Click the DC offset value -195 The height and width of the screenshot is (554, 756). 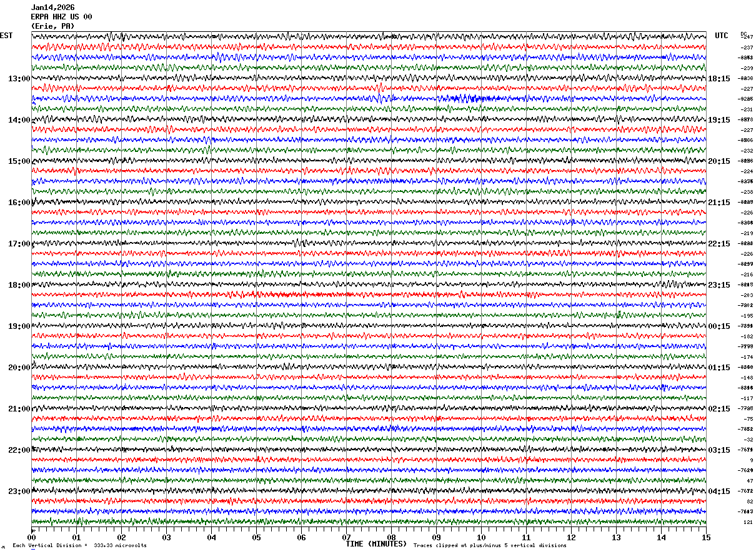coord(747,316)
